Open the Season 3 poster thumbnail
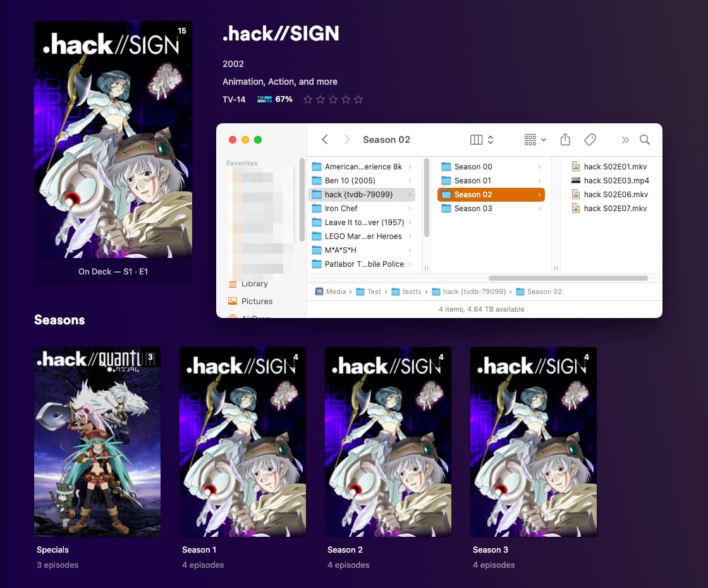This screenshot has height=588, width=708. pos(534,442)
